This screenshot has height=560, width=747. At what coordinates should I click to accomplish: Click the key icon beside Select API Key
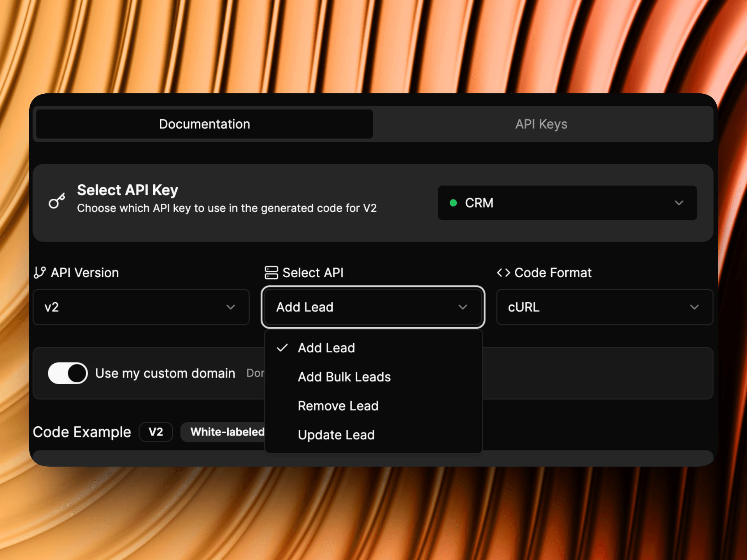57,201
